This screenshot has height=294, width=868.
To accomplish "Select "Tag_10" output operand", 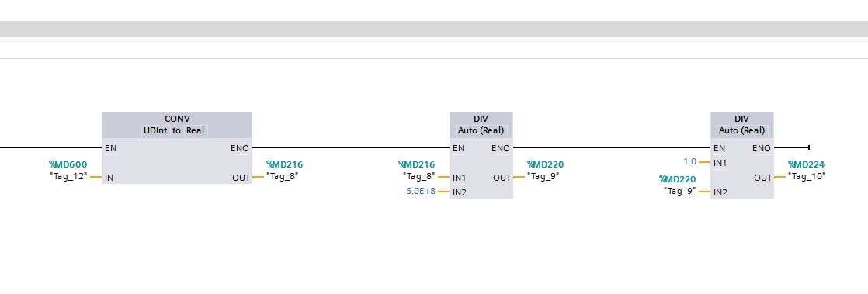I will tap(807, 176).
